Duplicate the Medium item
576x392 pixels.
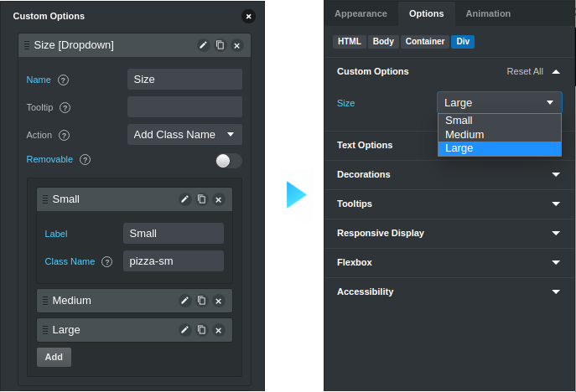pyautogui.click(x=202, y=301)
